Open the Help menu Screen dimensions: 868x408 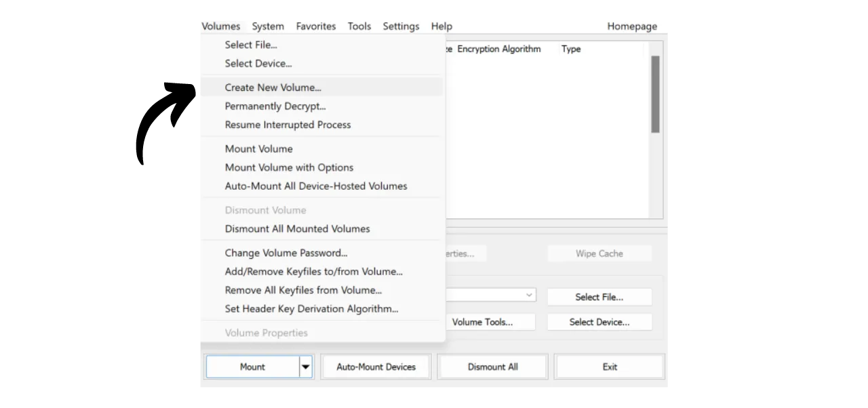[441, 26]
